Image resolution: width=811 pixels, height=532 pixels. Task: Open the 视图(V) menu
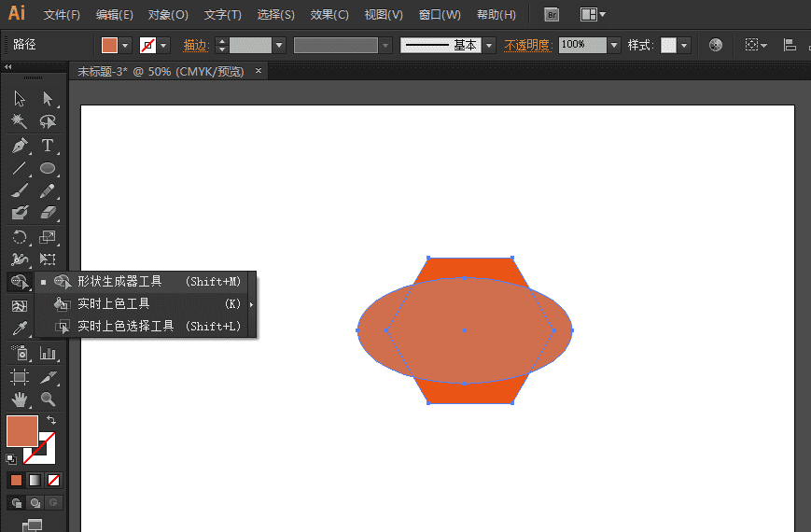pos(384,15)
